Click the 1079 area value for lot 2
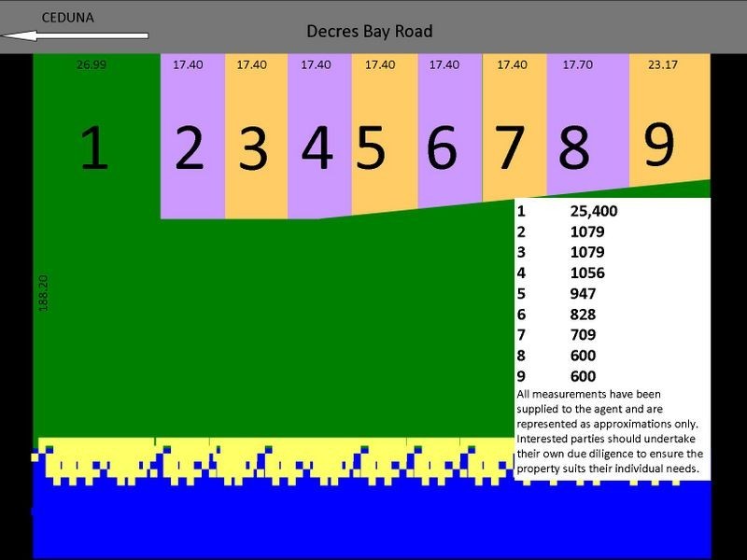This screenshot has width=747, height=560. click(x=587, y=231)
